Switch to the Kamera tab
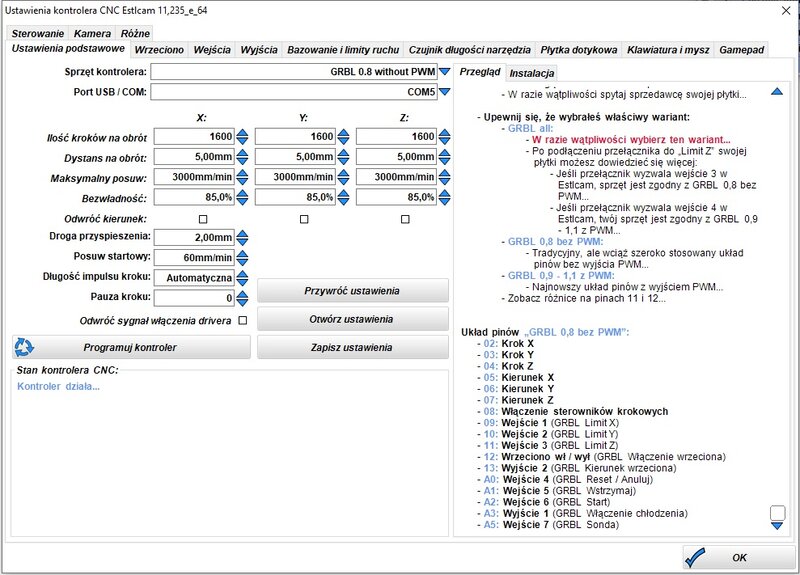This screenshot has height=575, width=800. pyautogui.click(x=92, y=33)
